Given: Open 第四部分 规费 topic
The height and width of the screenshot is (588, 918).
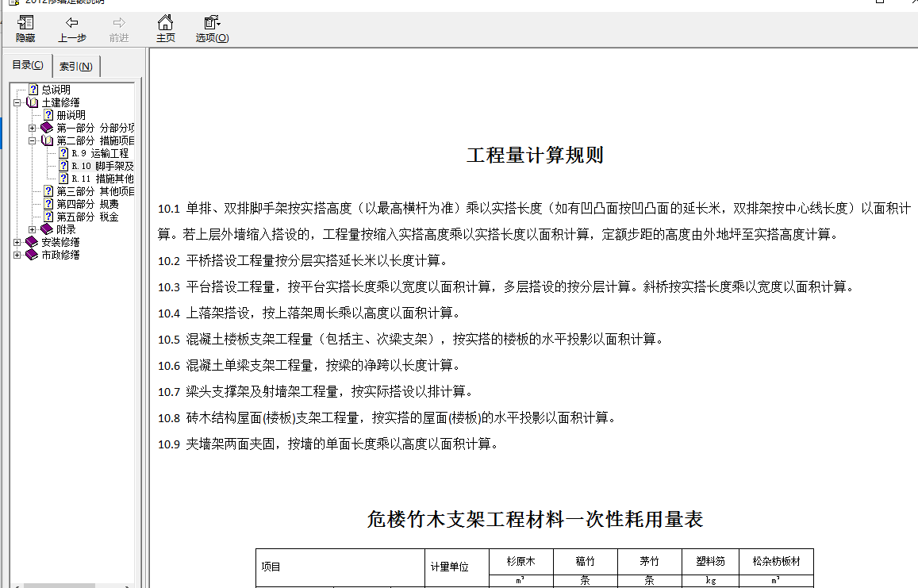Looking at the screenshot, I should coord(87,205).
